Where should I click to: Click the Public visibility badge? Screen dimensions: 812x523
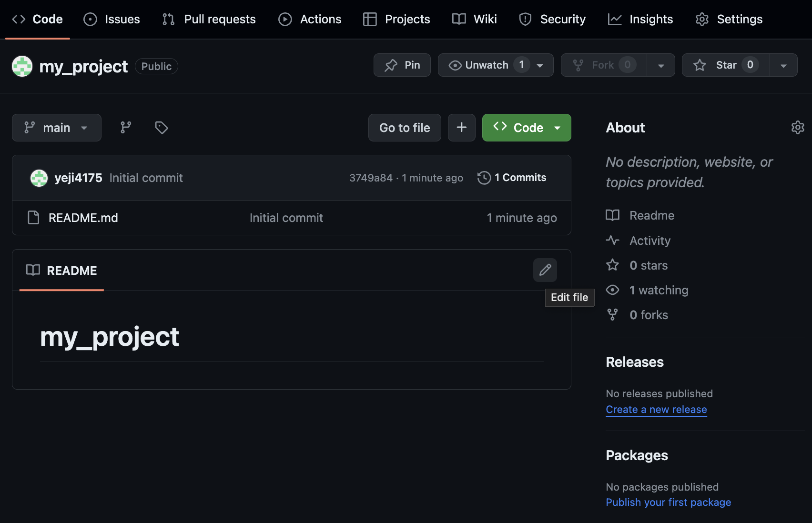point(156,66)
